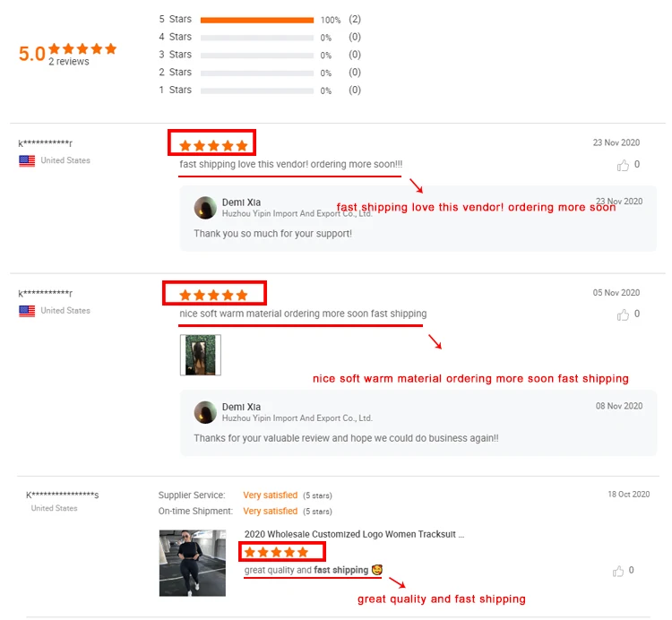Screen dimensions: 672x620
Task: Click Demi Xia's avatar in second reply
Action: click(205, 412)
